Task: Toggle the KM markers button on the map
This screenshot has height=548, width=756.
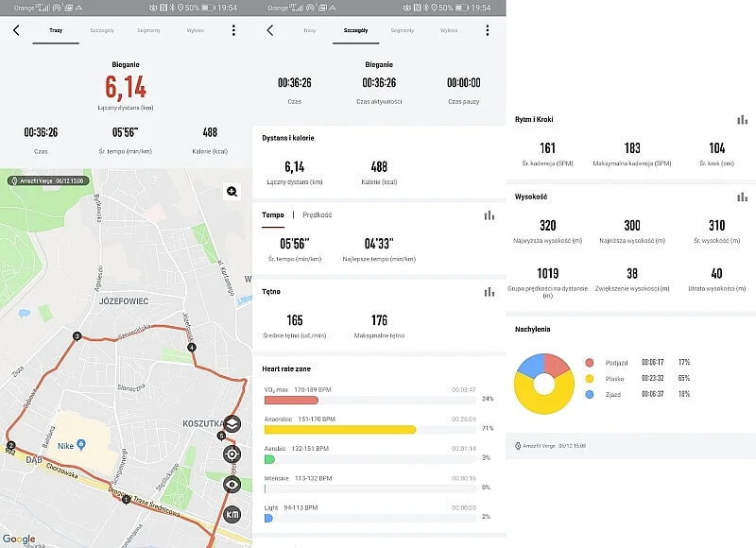Action: pos(232,514)
